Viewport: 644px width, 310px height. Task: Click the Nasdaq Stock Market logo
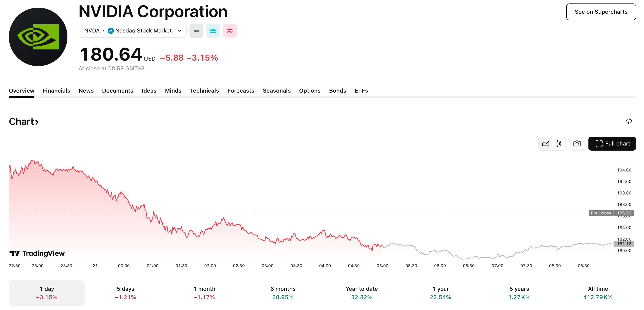pyautogui.click(x=111, y=30)
